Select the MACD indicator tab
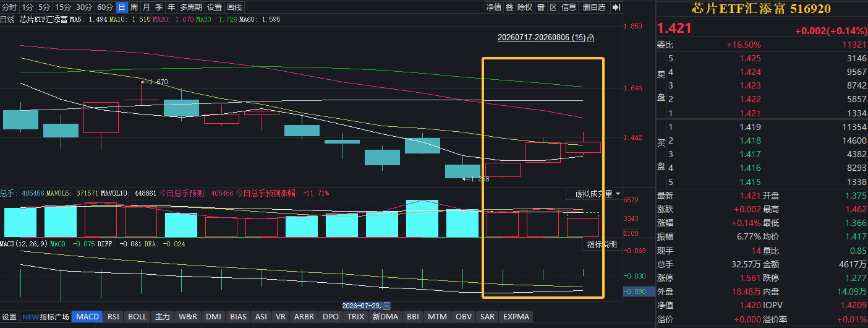868x328 pixels. [x=87, y=317]
